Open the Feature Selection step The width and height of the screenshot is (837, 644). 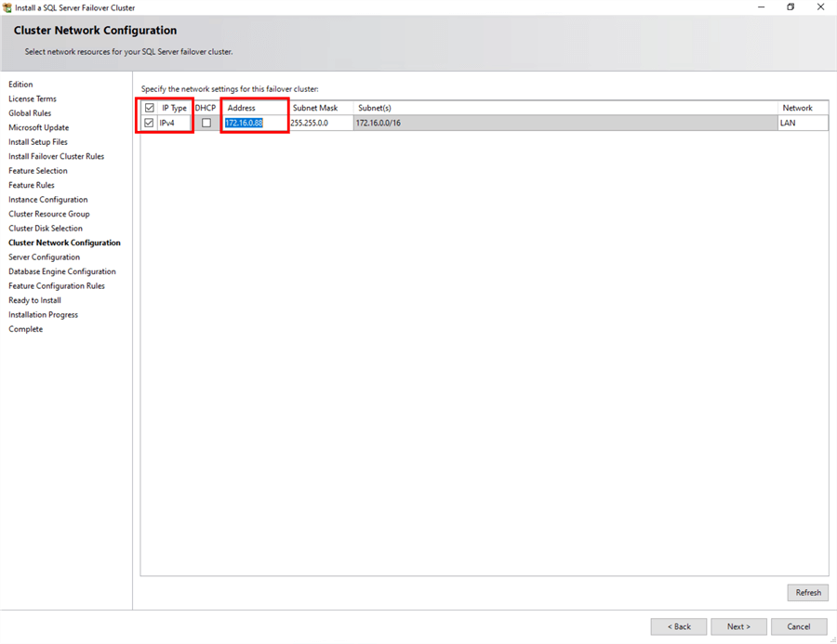coord(38,171)
